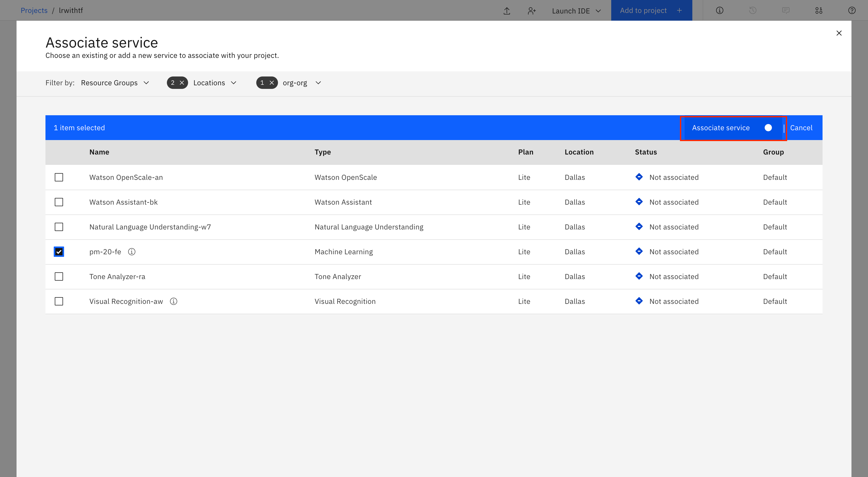Go to the Projects breadcrumb link
The height and width of the screenshot is (477, 868).
(x=34, y=10)
